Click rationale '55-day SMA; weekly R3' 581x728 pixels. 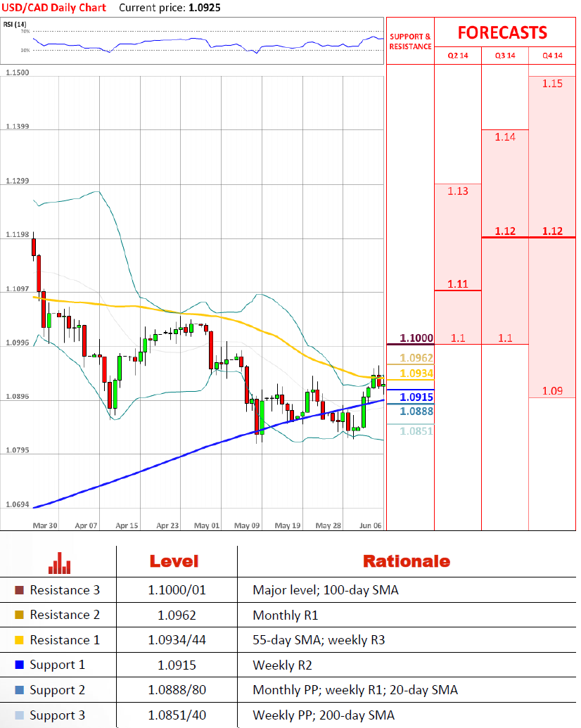pyautogui.click(x=319, y=640)
